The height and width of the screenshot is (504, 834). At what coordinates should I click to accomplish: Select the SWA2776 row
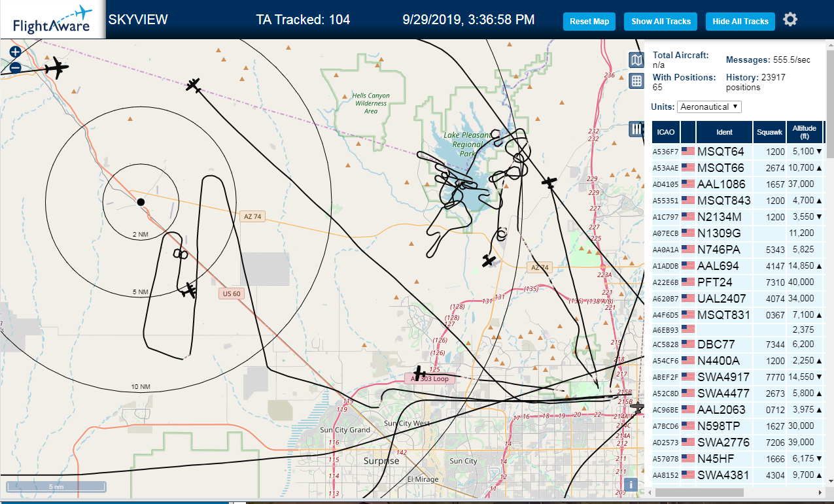(738, 442)
